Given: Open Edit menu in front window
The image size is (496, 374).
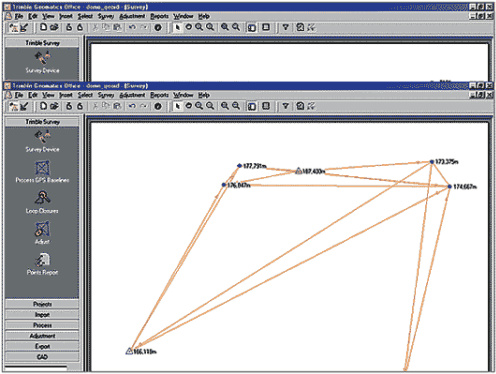Looking at the screenshot, I should tap(33, 95).
